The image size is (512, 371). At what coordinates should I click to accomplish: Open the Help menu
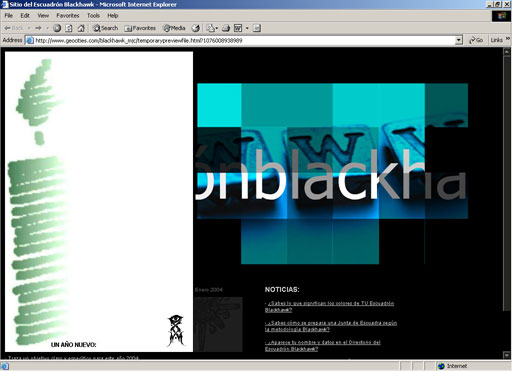(x=113, y=16)
